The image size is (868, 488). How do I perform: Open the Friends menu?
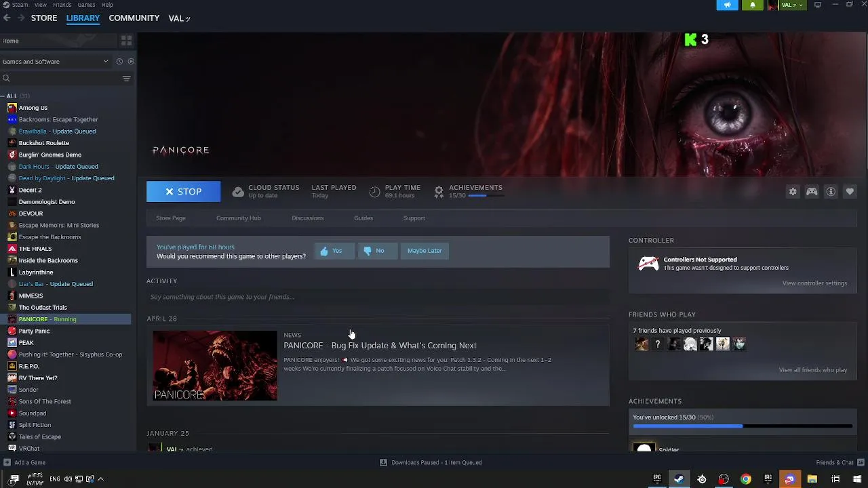[x=62, y=5]
